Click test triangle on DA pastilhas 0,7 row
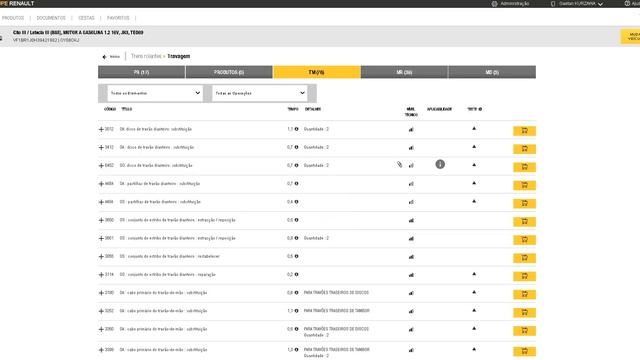Screen dimensions: 640x360 click(474, 183)
